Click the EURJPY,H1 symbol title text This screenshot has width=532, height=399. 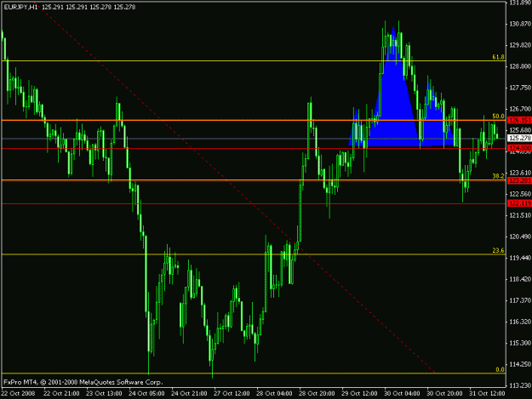tap(20, 7)
